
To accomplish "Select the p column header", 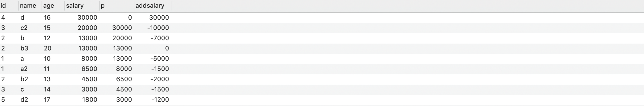I will click(x=117, y=6).
